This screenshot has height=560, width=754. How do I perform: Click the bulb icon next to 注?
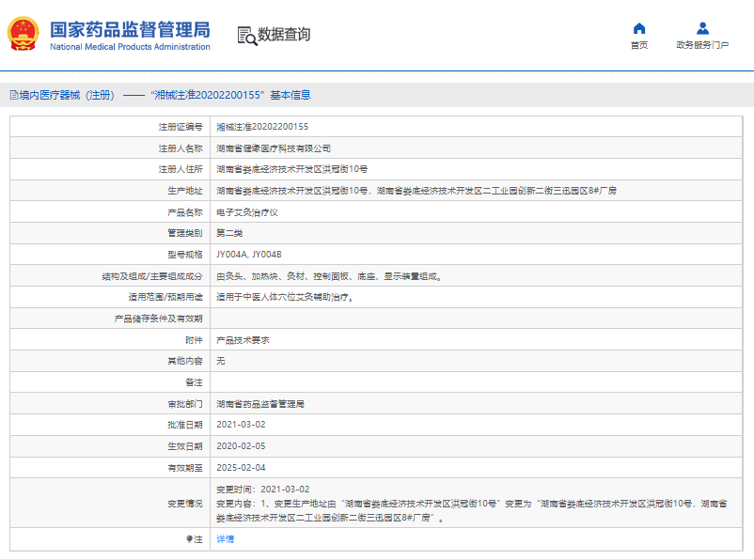pos(190,539)
